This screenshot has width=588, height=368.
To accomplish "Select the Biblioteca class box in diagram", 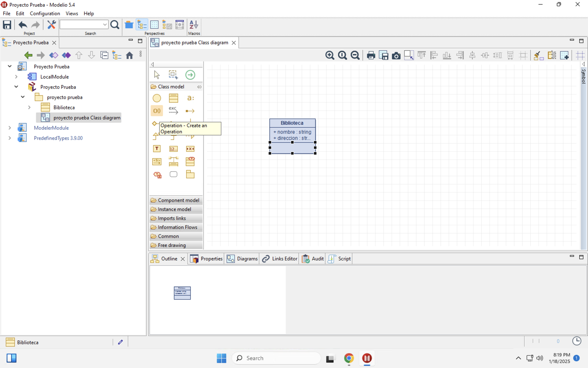I will point(292,123).
